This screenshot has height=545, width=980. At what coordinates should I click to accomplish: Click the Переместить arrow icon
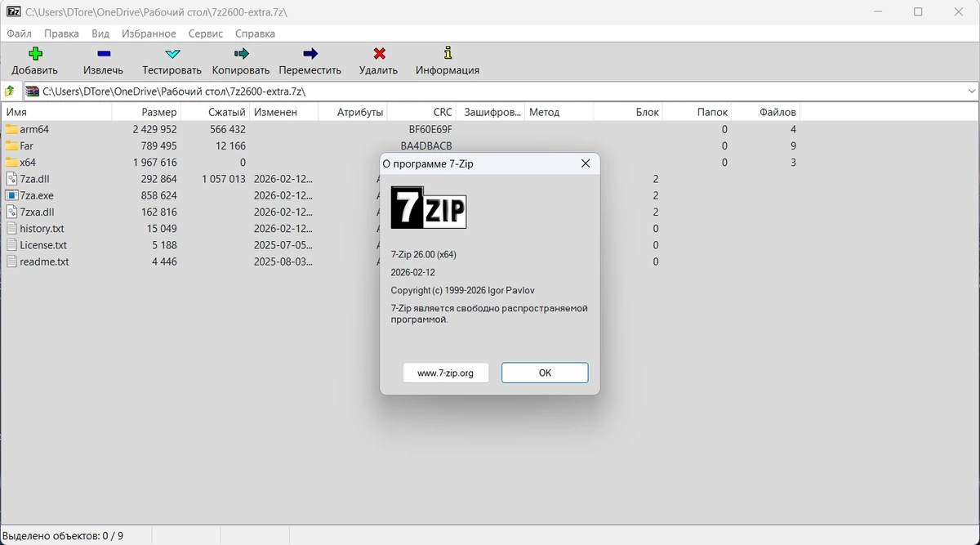pos(310,54)
